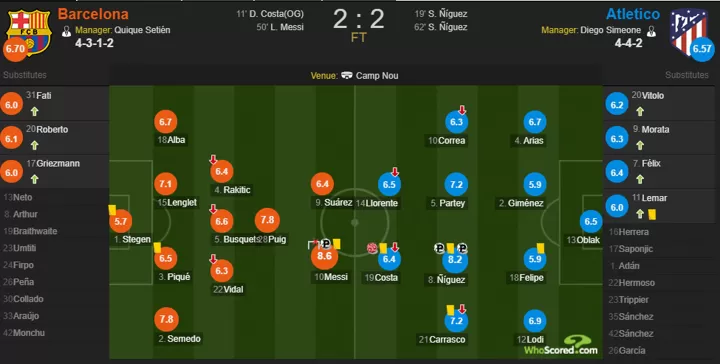The width and height of the screenshot is (720, 364).
Task: Click the green sub-in arrow under Fati
Action: (x=34, y=111)
